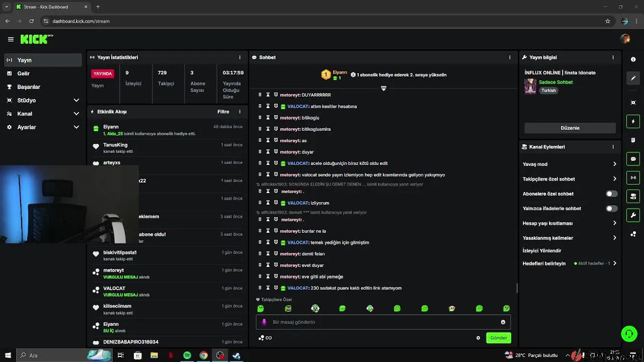
Task: Click the channel points infinity icon
Action: tap(265, 338)
